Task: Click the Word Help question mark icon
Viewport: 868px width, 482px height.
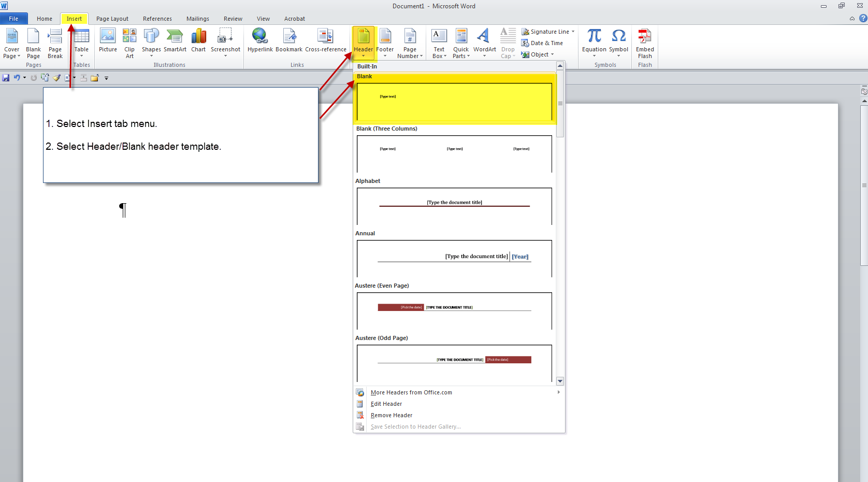Action: (x=863, y=19)
